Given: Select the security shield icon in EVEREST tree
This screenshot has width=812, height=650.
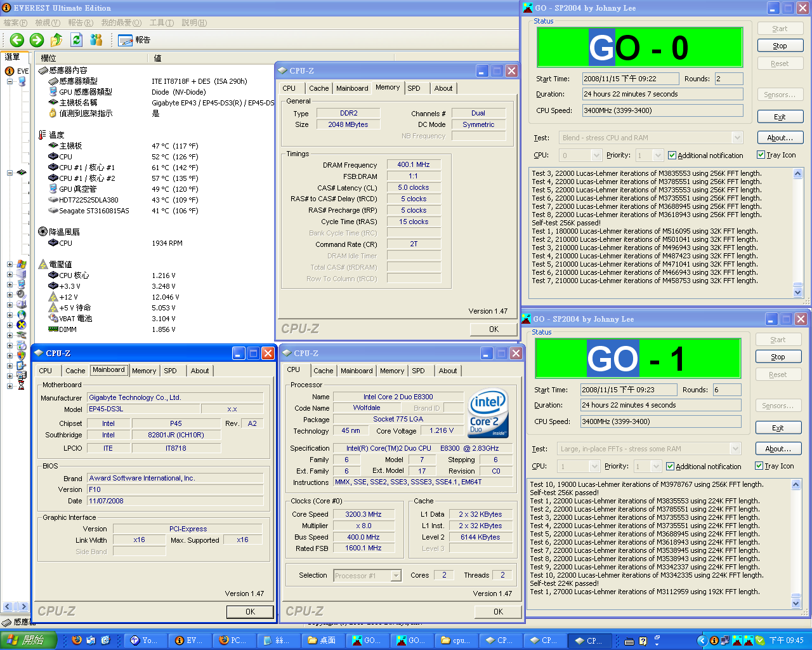Looking at the screenshot, I should tap(22, 355).
